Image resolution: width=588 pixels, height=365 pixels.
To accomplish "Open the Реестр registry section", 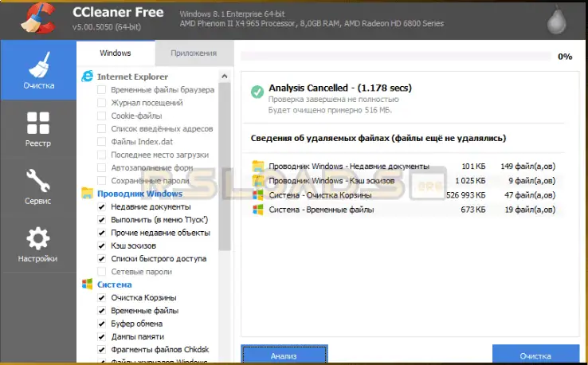I will (38, 129).
